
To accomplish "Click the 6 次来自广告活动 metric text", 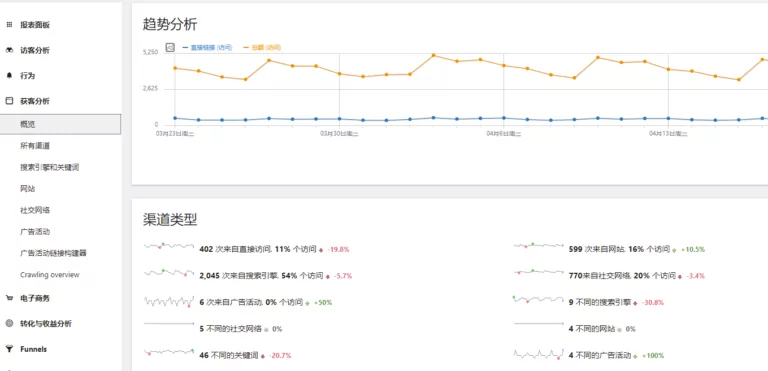I will tap(251, 302).
